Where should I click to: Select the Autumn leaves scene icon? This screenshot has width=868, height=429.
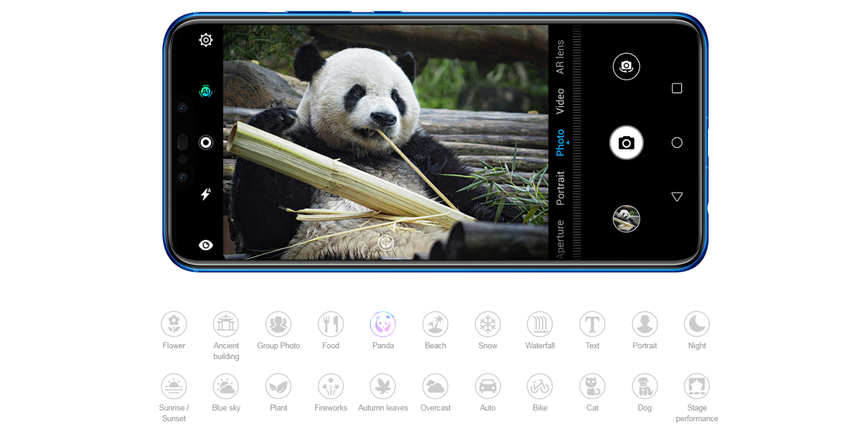(383, 386)
